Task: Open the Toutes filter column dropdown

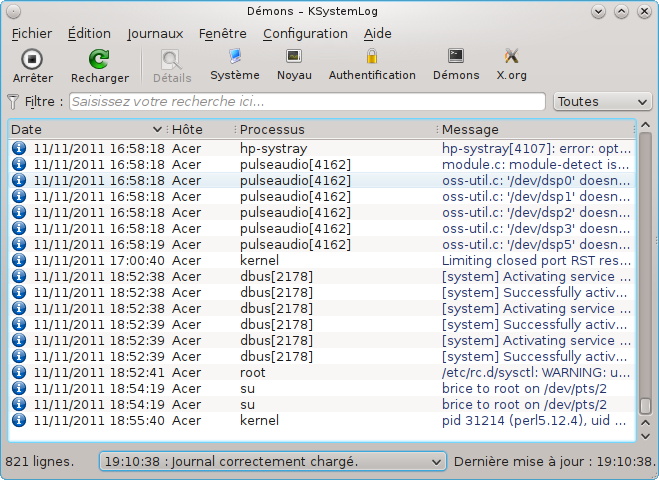Action: click(x=602, y=102)
